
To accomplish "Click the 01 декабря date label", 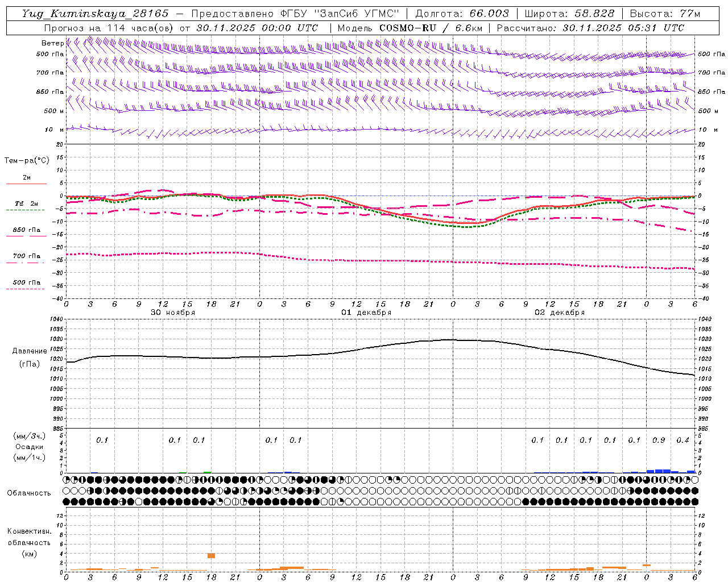I will click(366, 313).
